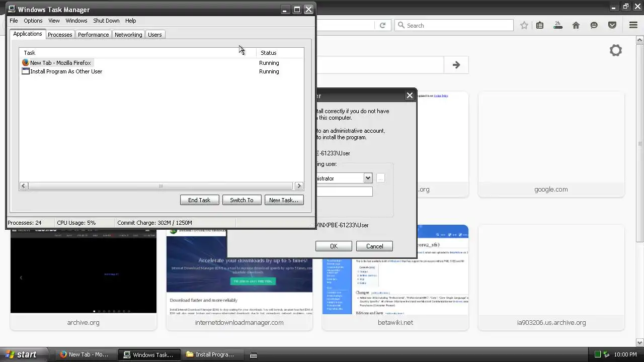Click the task list left scroll arrow
This screenshot has height=362, width=644.
(x=23, y=186)
